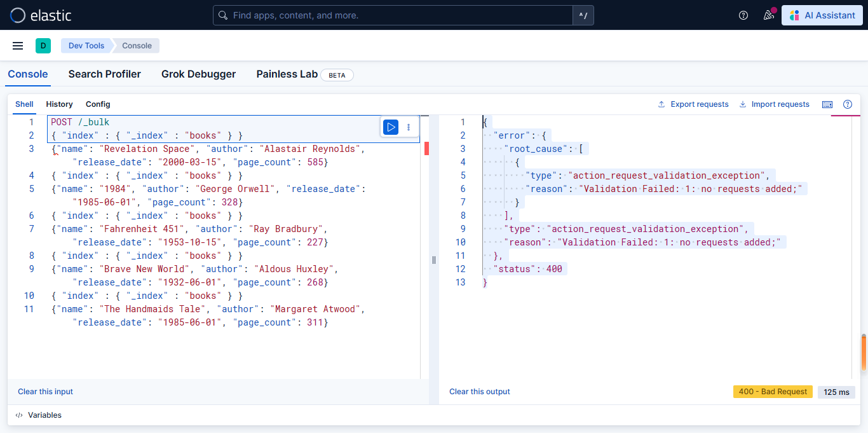Click the "status": 400 output line
868x433 pixels.
tap(528, 269)
